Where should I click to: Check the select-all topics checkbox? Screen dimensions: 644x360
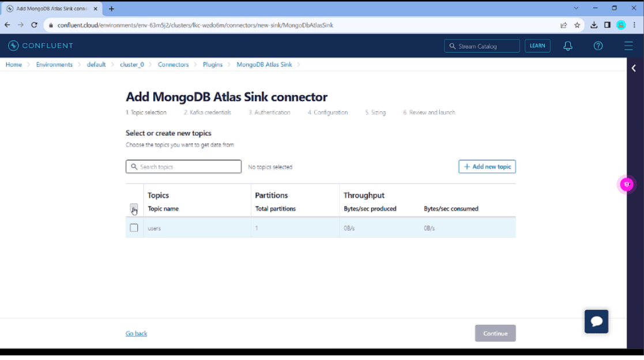click(x=134, y=208)
